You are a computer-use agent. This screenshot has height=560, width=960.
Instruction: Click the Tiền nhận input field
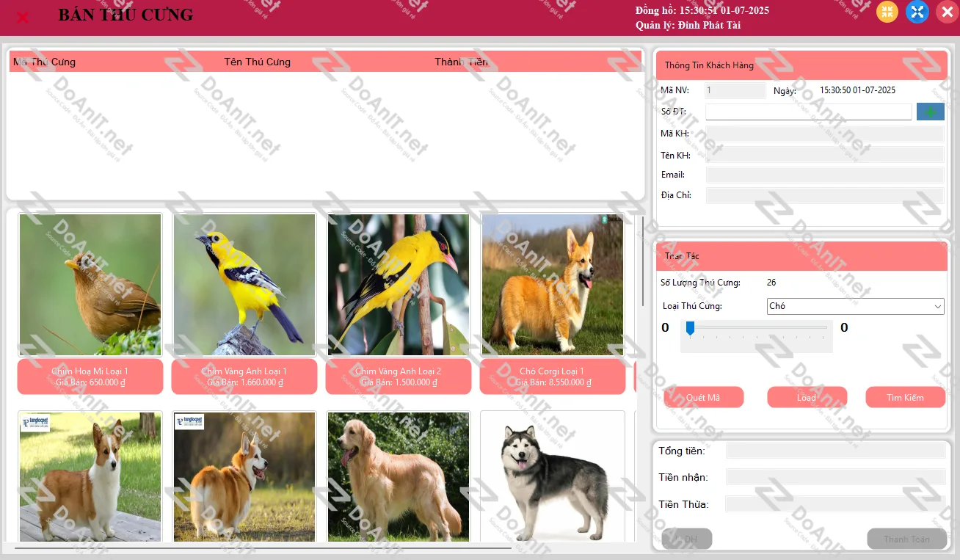click(835, 477)
